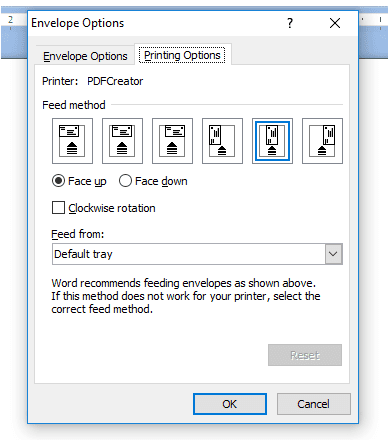The width and height of the screenshot is (388, 446).
Task: Select the vertical left-aligned envelope feed method
Action: click(x=222, y=141)
